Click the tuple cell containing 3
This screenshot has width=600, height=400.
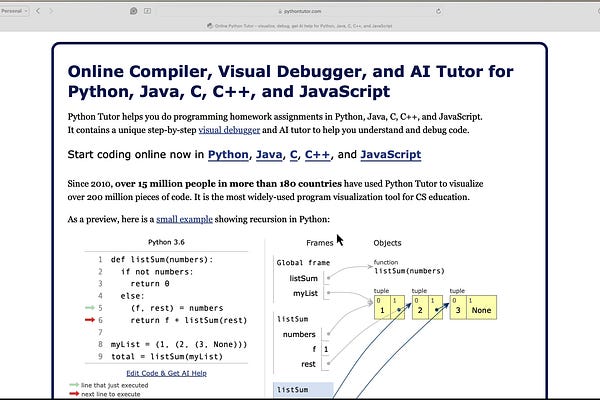[458, 307]
